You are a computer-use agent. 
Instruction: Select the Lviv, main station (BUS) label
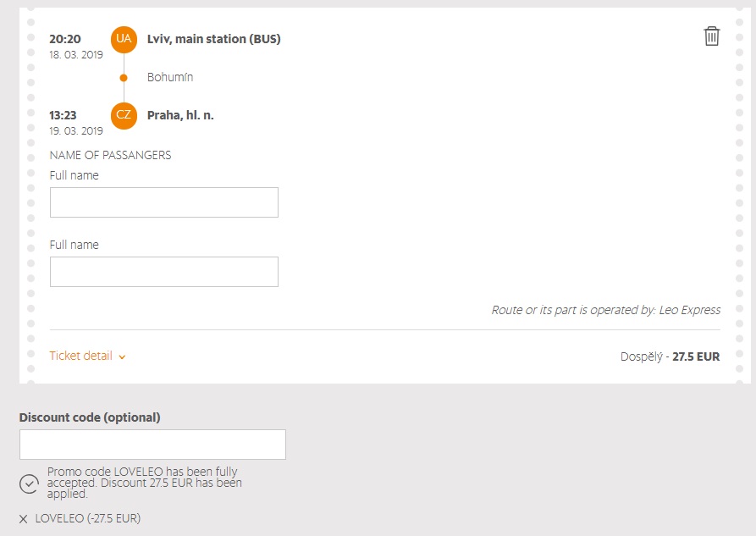(x=213, y=39)
